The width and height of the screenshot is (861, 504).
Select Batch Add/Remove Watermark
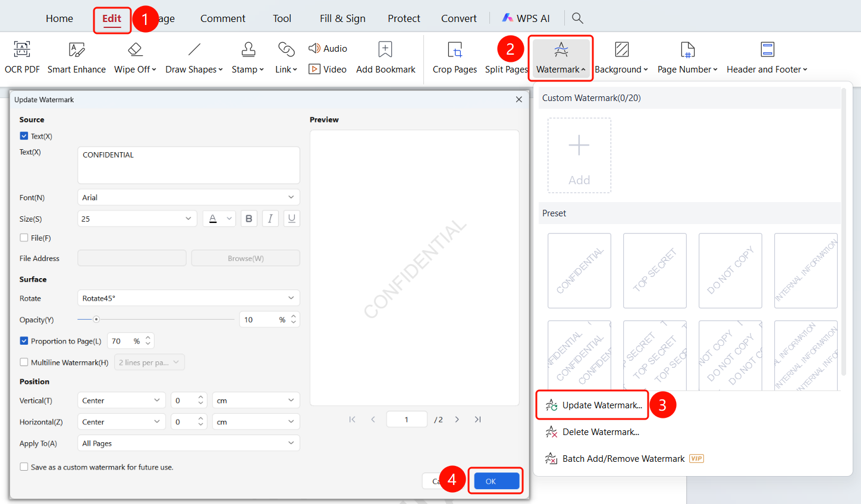coord(624,459)
